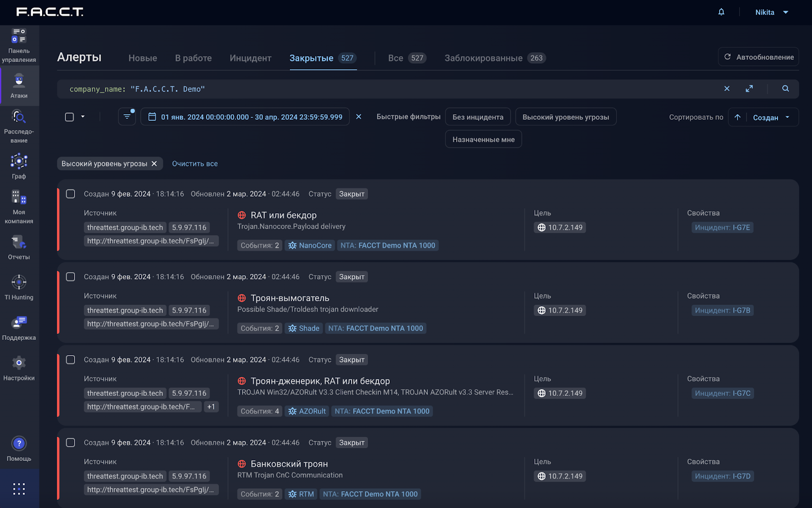Image resolution: width=812 pixels, height=508 pixels.
Task: Click target IP 10.7.2.149 in RAT alert
Action: coord(560,228)
